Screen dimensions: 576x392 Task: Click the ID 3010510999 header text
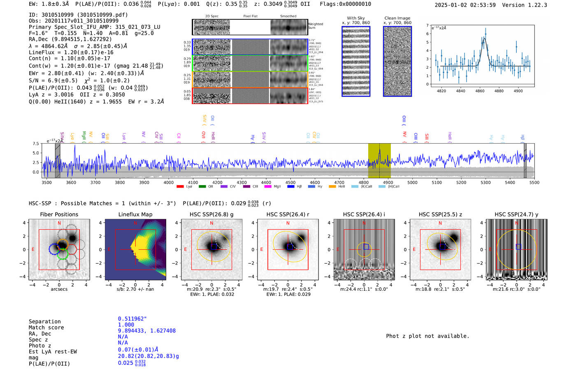78,15
